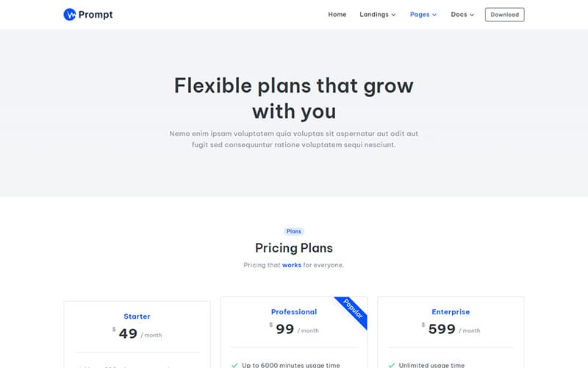Click the Prompt logo icon
Viewport: 588px width, 368px height.
(70, 15)
